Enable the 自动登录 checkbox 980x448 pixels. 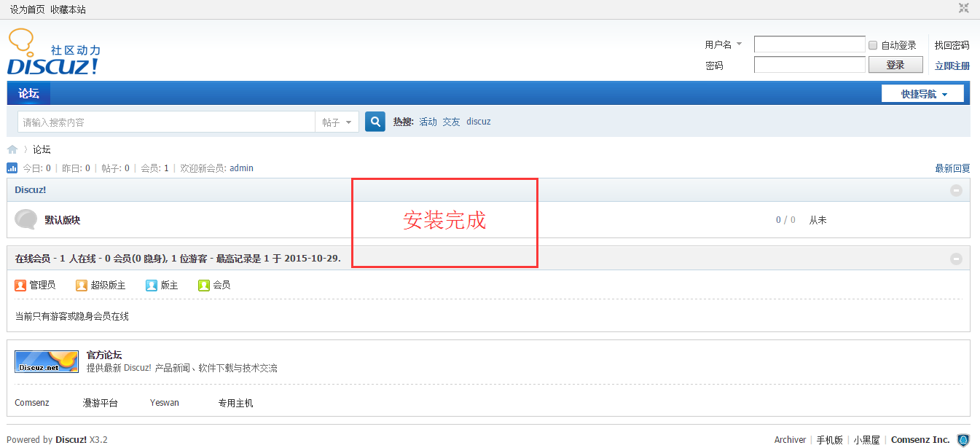pos(873,45)
